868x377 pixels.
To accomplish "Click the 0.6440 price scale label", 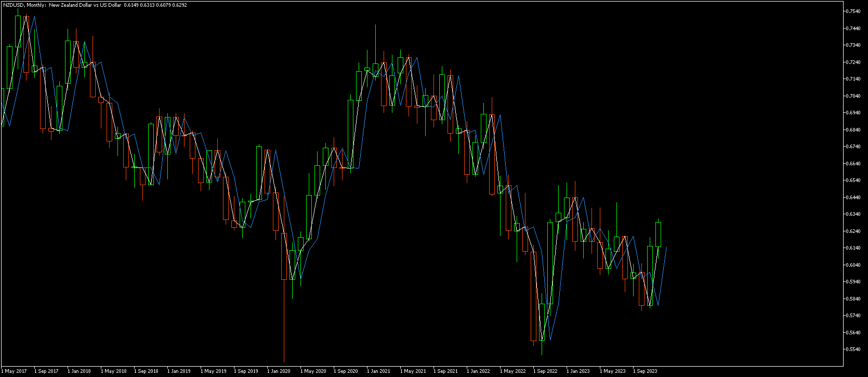I will click(853, 198).
